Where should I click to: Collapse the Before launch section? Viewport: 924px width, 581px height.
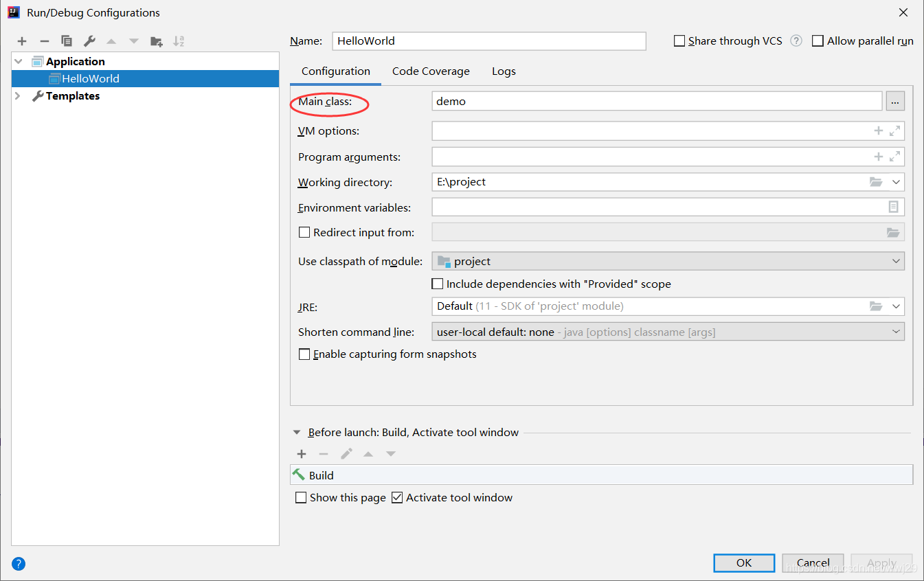(297, 433)
